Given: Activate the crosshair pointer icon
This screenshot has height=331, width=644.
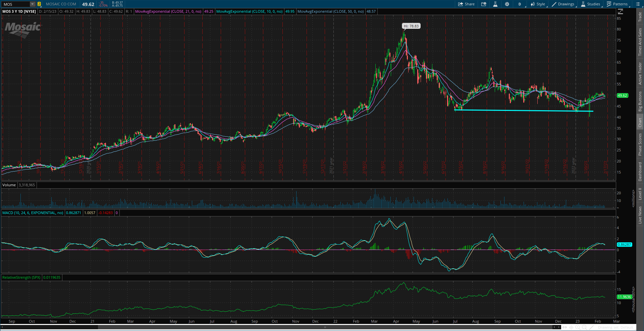Looking at the screenshot, I should point(572,327).
